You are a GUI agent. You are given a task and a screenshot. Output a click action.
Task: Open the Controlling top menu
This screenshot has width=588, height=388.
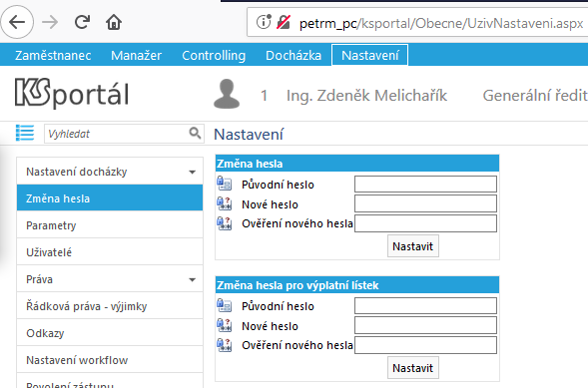(x=214, y=56)
